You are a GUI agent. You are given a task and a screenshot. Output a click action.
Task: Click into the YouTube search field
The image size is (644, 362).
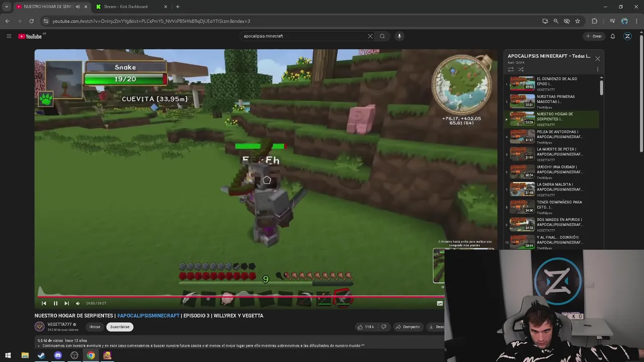coord(304,36)
